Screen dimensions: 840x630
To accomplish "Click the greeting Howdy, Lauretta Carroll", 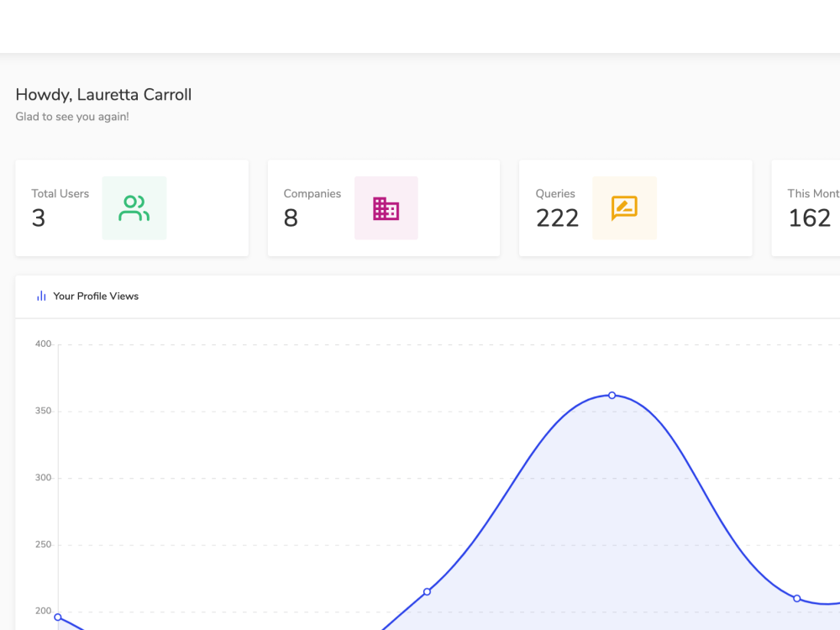I will 103,94.
